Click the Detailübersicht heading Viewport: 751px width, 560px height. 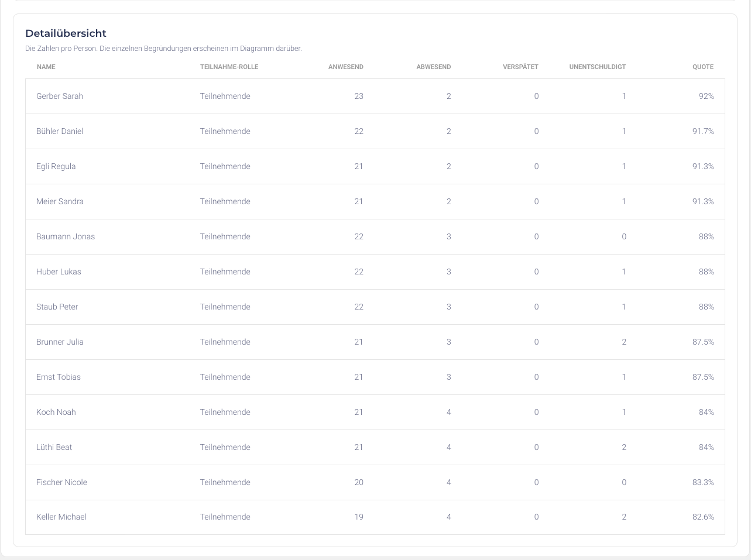pos(66,33)
